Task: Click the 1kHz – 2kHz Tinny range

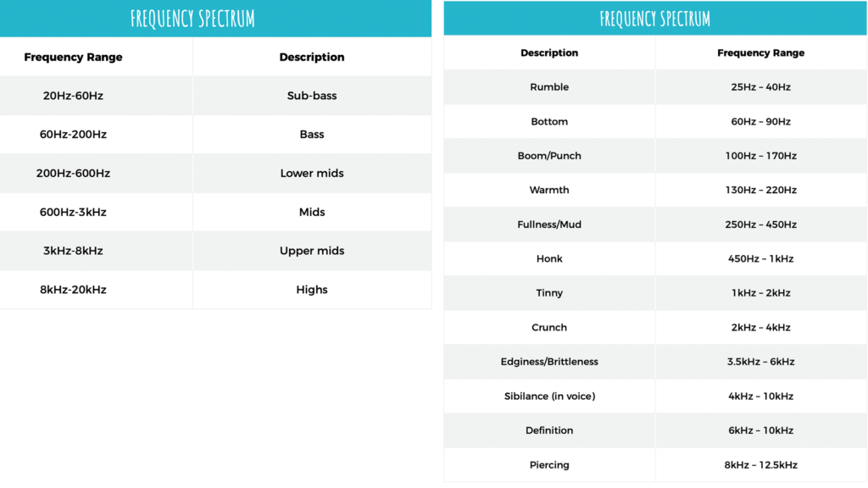Action: point(760,292)
